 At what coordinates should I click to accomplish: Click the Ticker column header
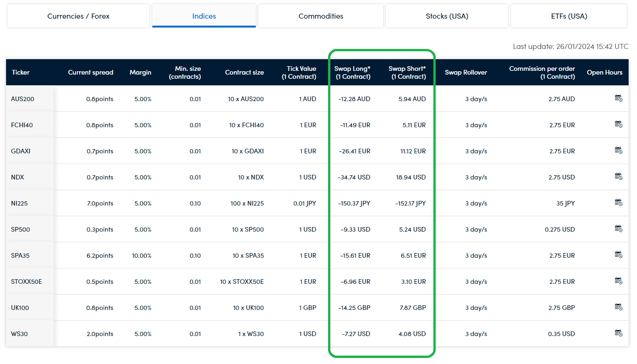[x=21, y=73]
